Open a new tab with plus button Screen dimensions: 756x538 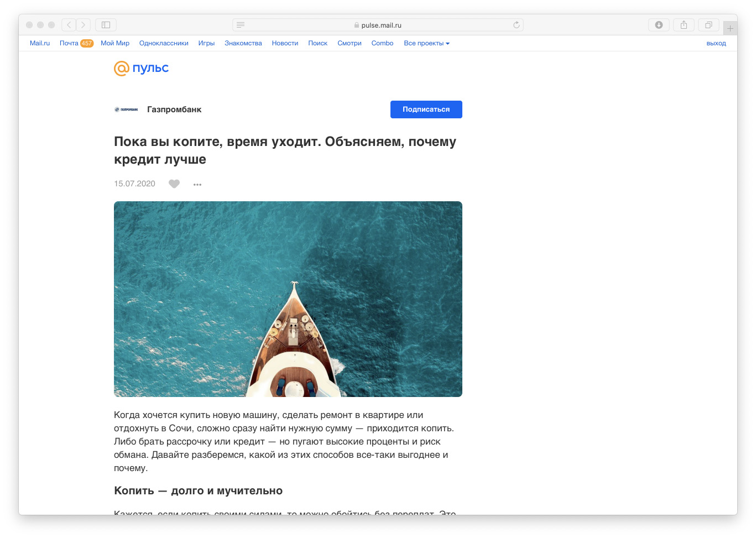coord(730,28)
